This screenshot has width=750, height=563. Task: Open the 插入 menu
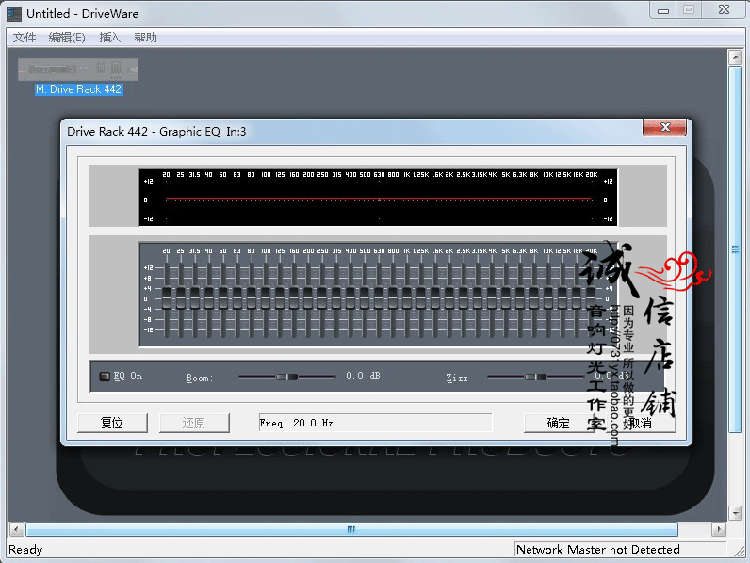tap(110, 37)
